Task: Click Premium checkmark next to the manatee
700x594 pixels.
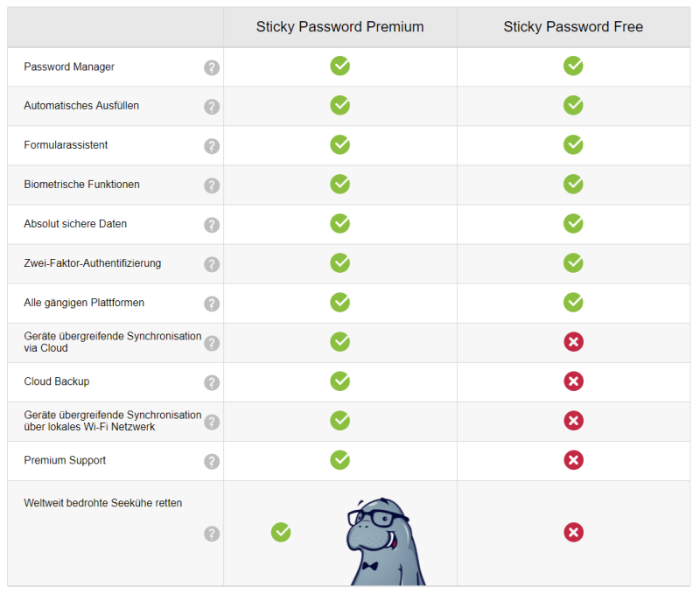Action: (x=281, y=533)
